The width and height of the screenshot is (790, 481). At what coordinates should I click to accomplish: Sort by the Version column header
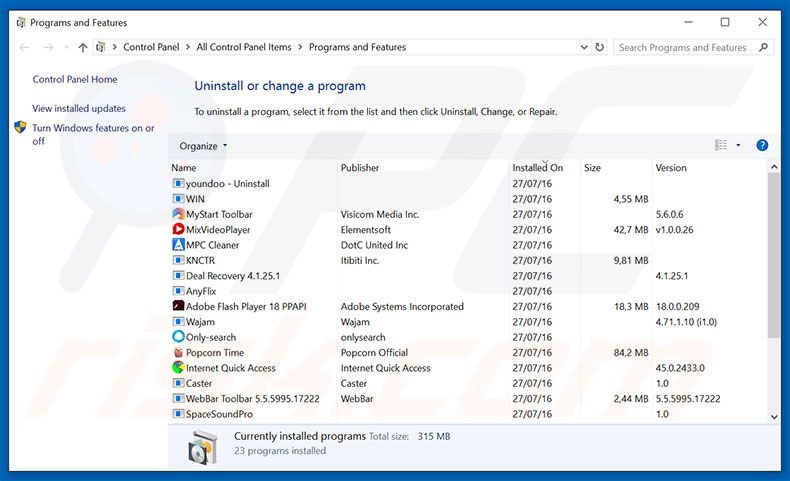coord(671,168)
